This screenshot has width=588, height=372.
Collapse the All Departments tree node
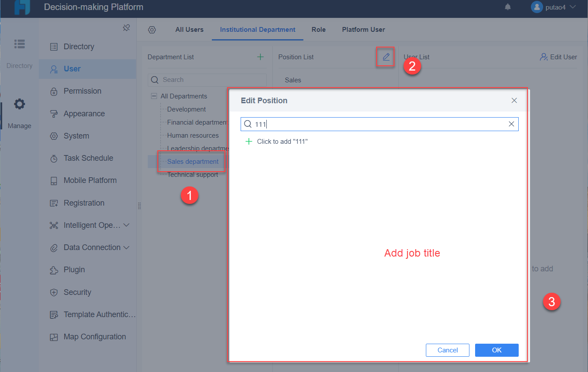pos(153,96)
